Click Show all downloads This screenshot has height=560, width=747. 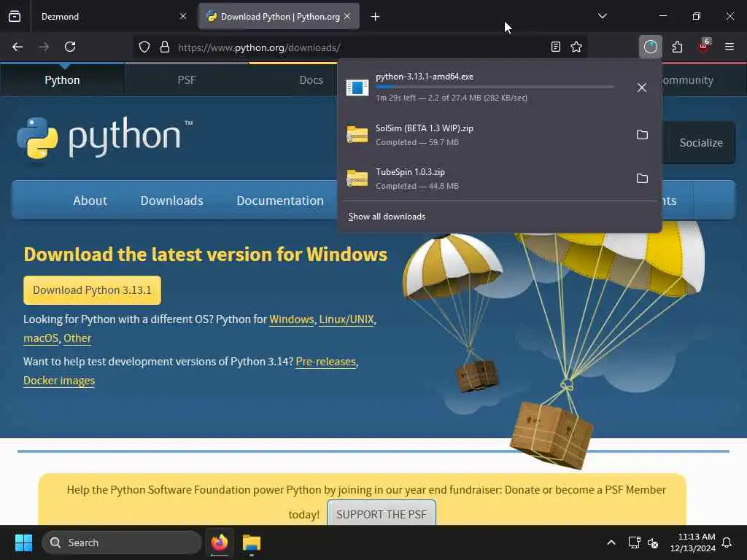pyautogui.click(x=387, y=217)
